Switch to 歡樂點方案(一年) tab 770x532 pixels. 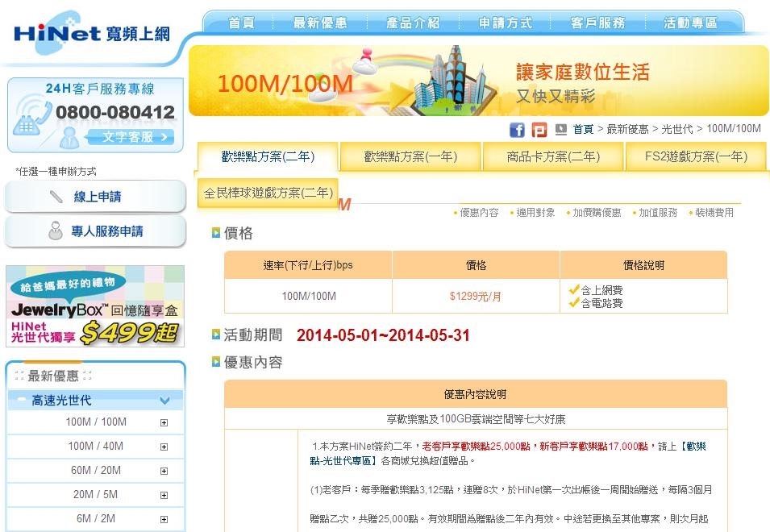tap(410, 156)
